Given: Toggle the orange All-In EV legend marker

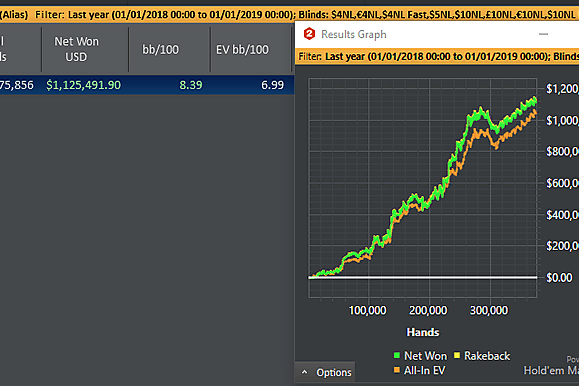Looking at the screenshot, I should point(397,370).
